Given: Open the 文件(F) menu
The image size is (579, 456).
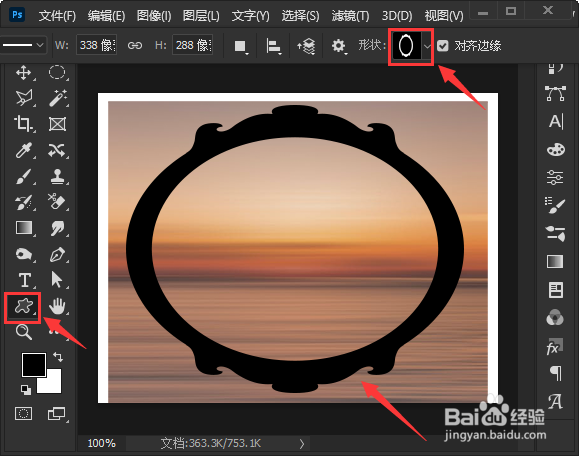Looking at the screenshot, I should pos(57,16).
